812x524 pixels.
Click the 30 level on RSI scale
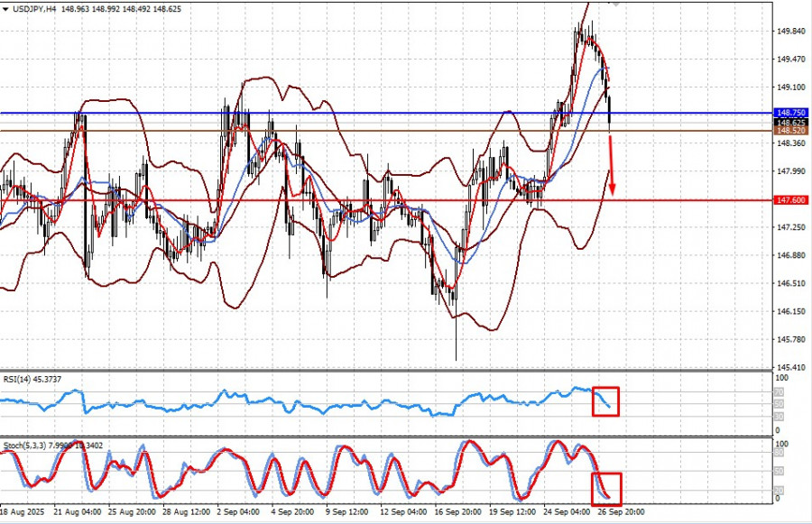[779, 417]
